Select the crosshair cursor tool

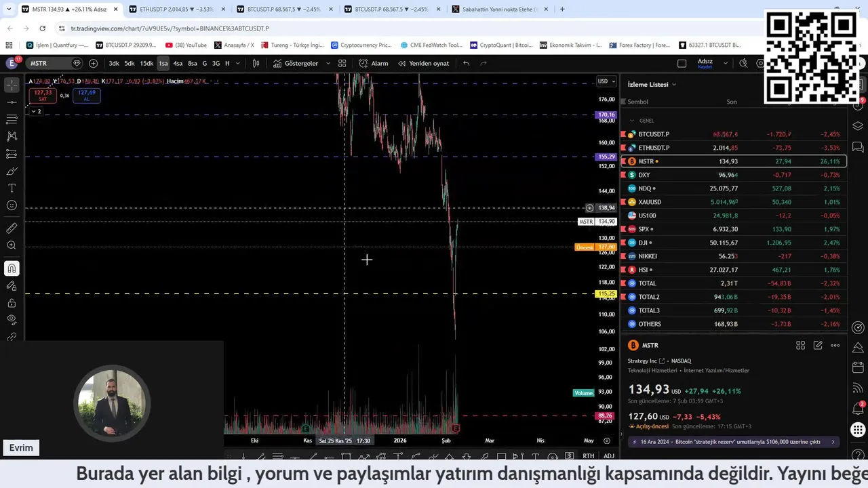tap(12, 85)
